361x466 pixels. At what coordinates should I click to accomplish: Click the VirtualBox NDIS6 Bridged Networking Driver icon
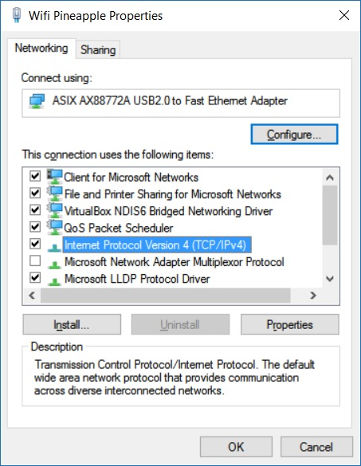point(54,210)
